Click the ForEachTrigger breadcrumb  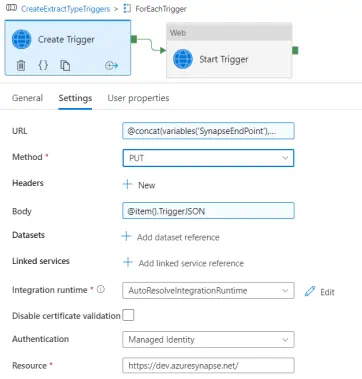161,9
